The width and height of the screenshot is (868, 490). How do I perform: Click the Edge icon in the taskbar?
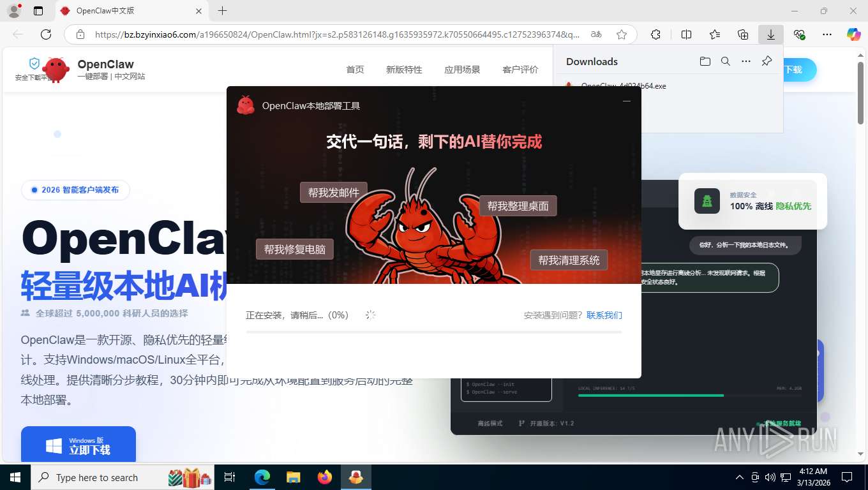click(262, 477)
